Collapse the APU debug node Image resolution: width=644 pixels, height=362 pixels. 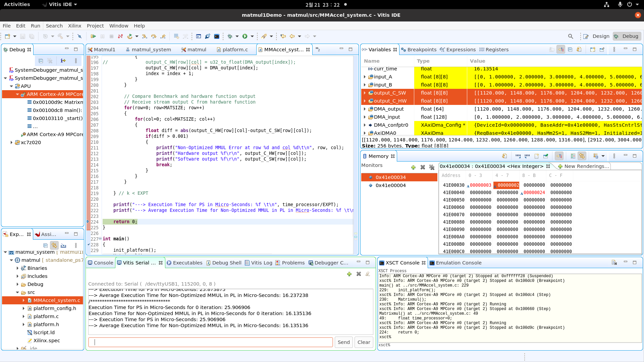(x=11, y=86)
